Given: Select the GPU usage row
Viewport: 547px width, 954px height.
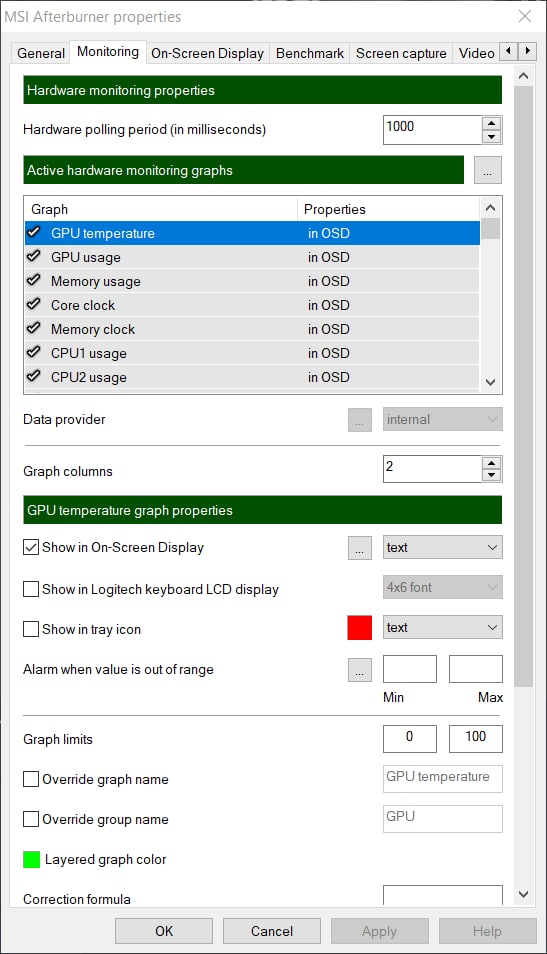Looking at the screenshot, I should pos(252,257).
